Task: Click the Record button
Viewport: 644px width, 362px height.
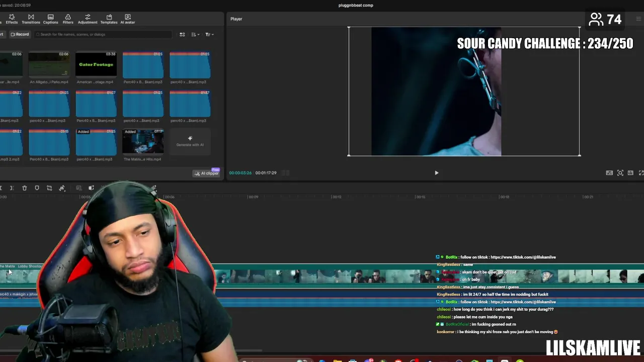Action: point(20,34)
